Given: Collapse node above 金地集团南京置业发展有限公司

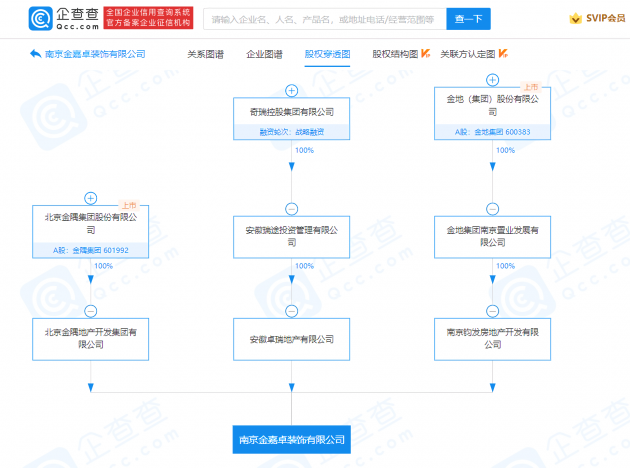Looking at the screenshot, I should (x=492, y=209).
